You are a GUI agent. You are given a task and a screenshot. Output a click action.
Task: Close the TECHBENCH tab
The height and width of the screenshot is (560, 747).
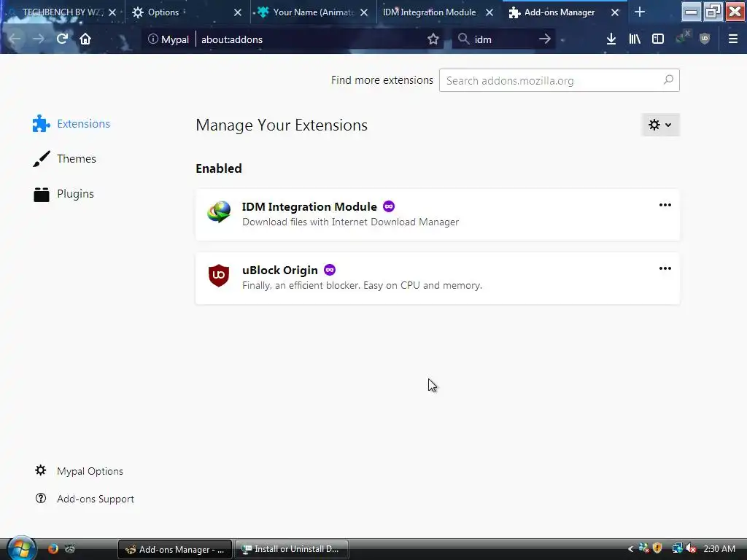(x=112, y=12)
